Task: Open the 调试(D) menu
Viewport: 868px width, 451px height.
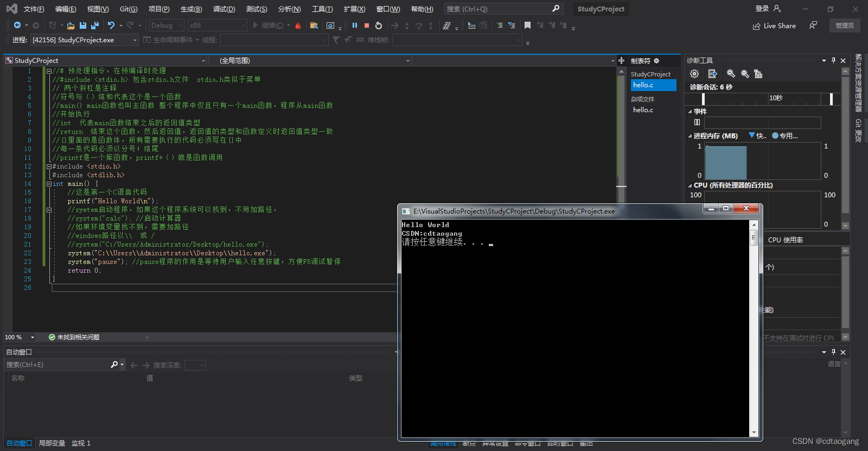Action: [224, 9]
